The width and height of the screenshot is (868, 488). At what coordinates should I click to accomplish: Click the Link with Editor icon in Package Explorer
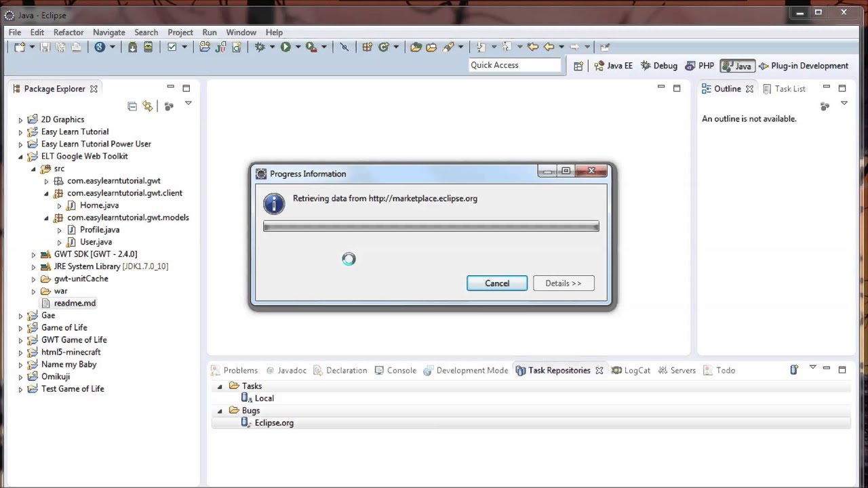point(147,106)
